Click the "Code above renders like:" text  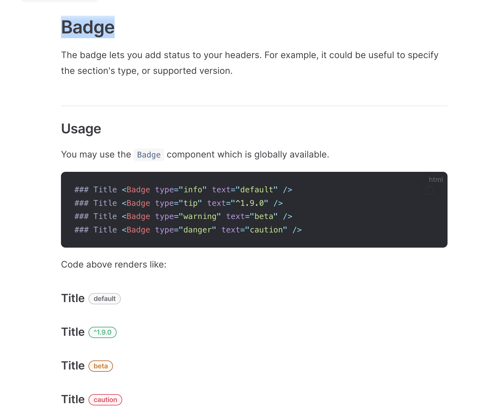(114, 264)
